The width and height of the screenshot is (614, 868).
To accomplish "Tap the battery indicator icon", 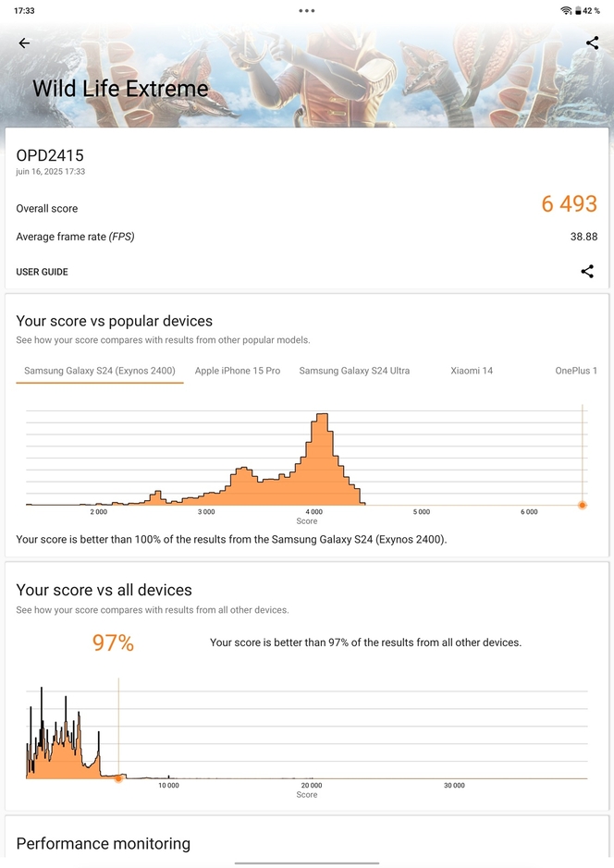I will [579, 10].
